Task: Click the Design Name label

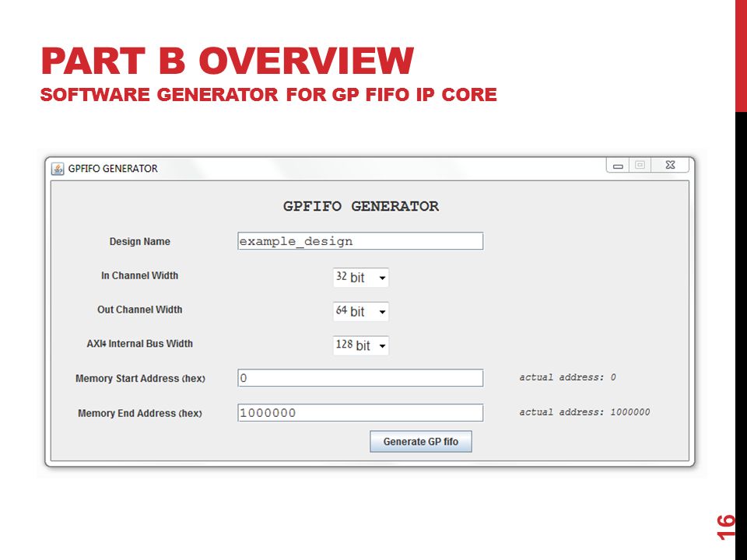Action: (139, 241)
